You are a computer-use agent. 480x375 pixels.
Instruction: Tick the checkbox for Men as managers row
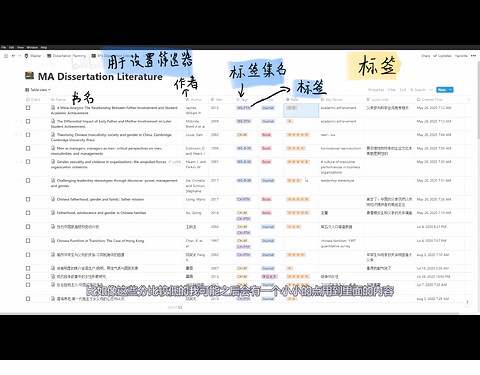[x=28, y=148]
